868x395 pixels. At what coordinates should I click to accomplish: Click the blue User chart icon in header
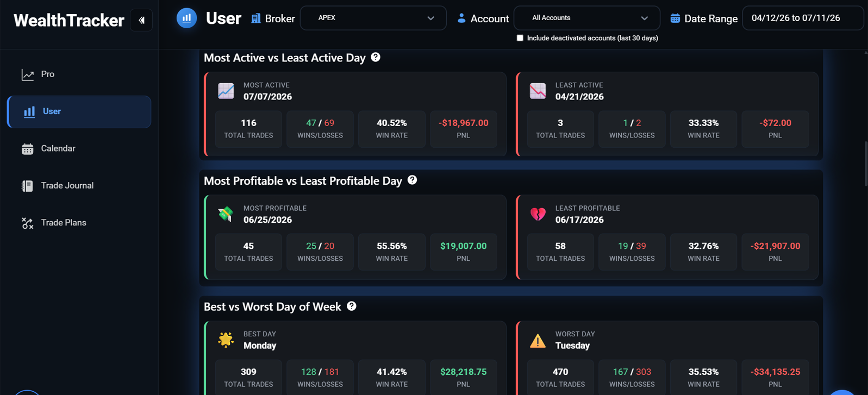[x=186, y=18]
